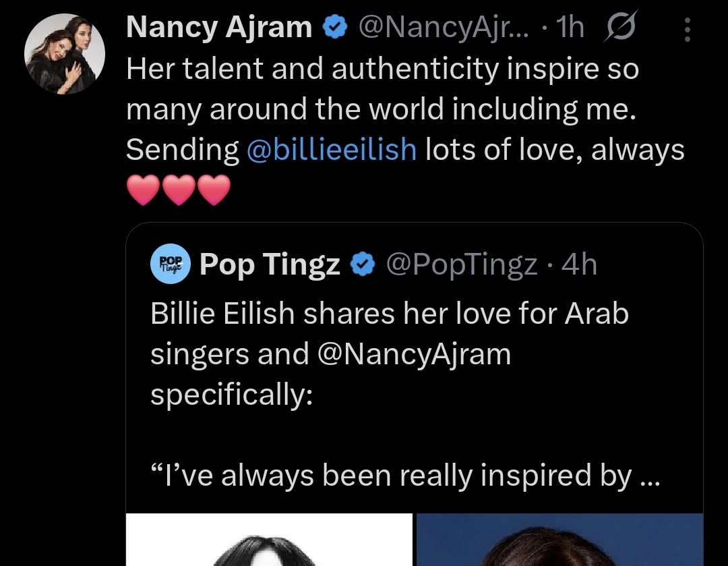
Task: Click the 4h quoted post timestamp
Action: pos(580,265)
